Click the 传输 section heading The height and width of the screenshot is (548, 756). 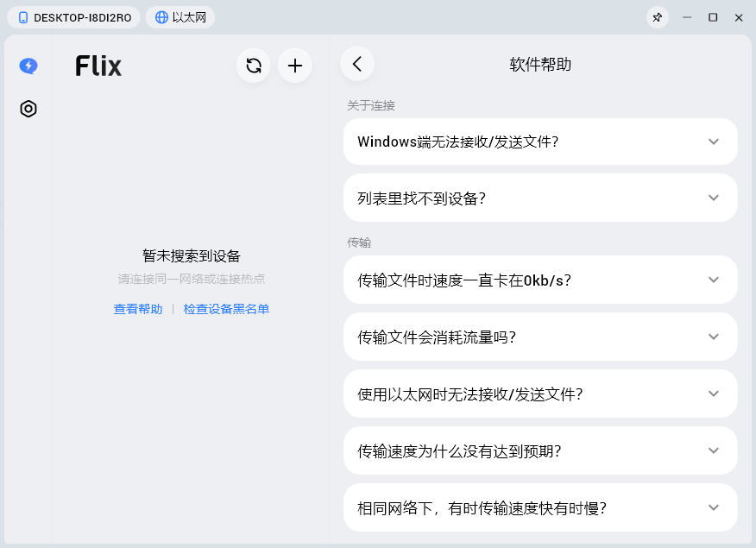tap(359, 243)
